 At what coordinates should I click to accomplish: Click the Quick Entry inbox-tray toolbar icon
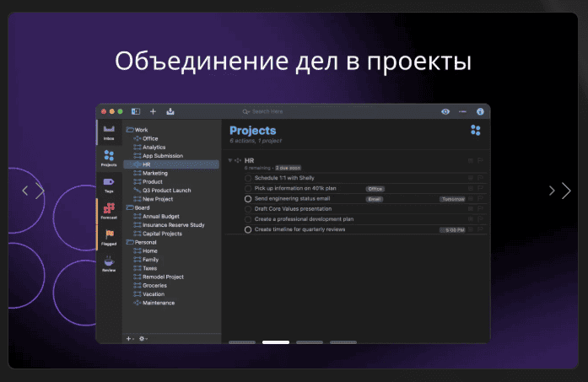tap(170, 111)
